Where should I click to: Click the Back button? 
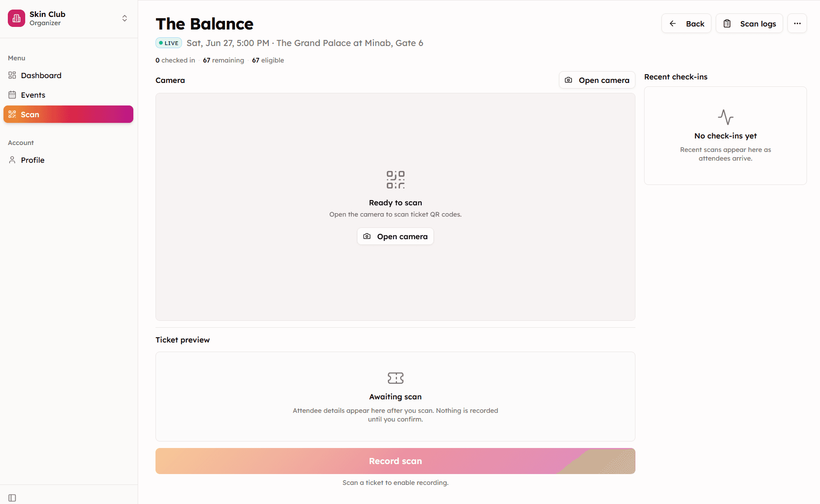686,23
